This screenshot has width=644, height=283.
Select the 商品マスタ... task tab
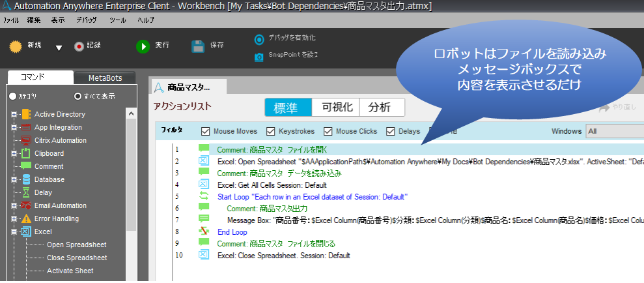point(189,86)
